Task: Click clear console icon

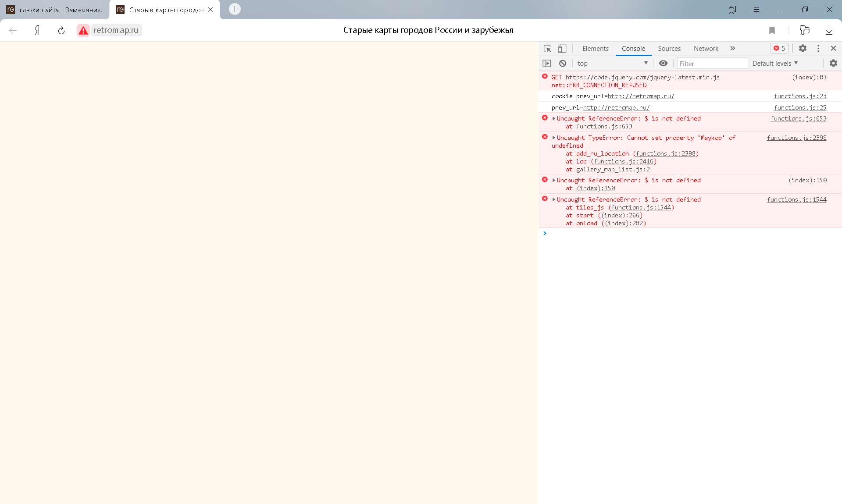Action: point(563,64)
